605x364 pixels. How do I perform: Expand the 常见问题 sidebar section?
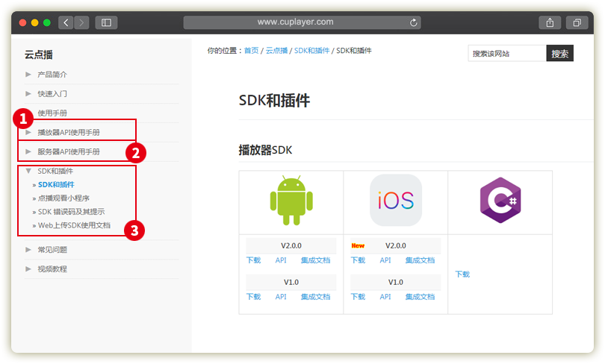click(52, 249)
